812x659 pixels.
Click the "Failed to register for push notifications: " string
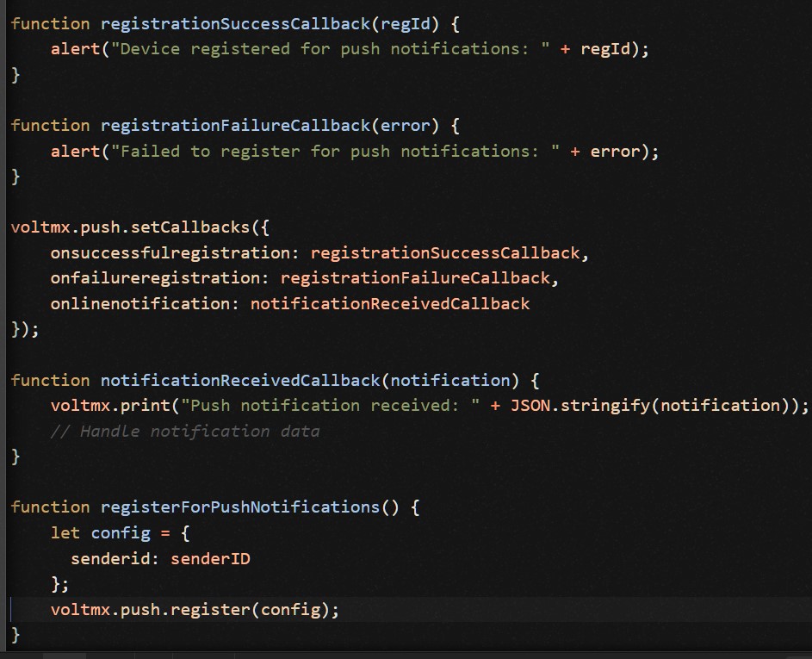[336, 152]
